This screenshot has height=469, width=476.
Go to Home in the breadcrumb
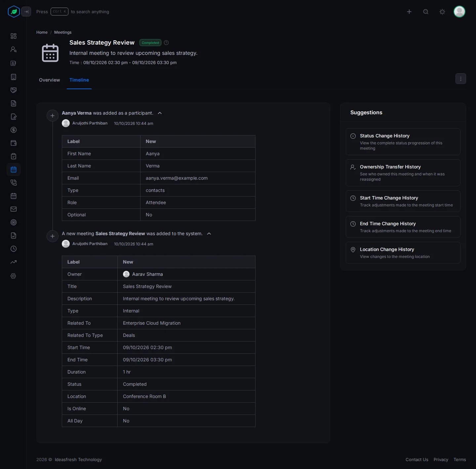[42, 32]
